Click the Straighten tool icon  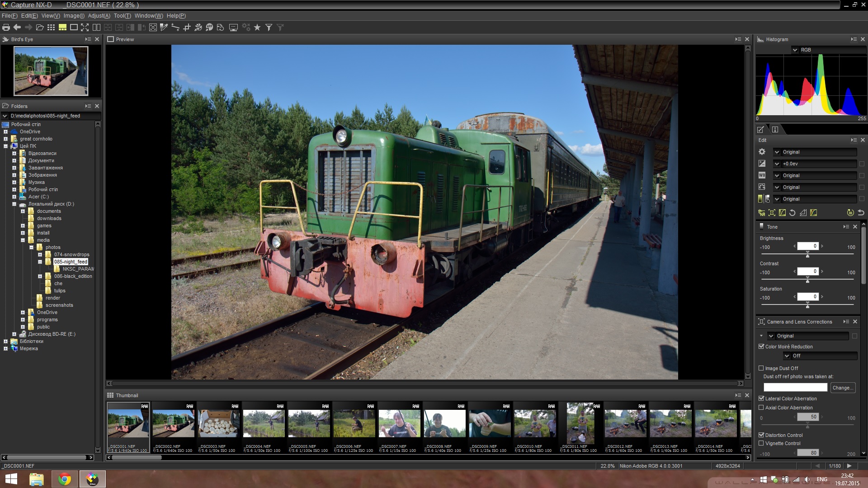175,28
